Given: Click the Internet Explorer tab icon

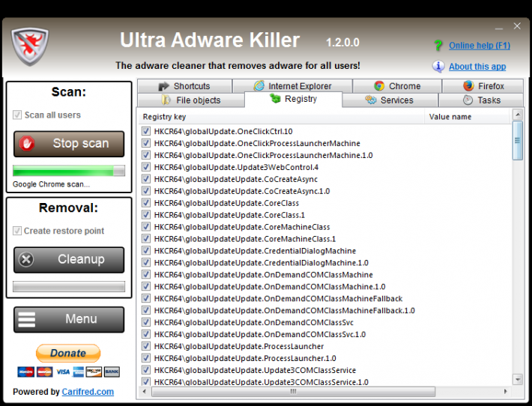Looking at the screenshot, I should point(259,86).
